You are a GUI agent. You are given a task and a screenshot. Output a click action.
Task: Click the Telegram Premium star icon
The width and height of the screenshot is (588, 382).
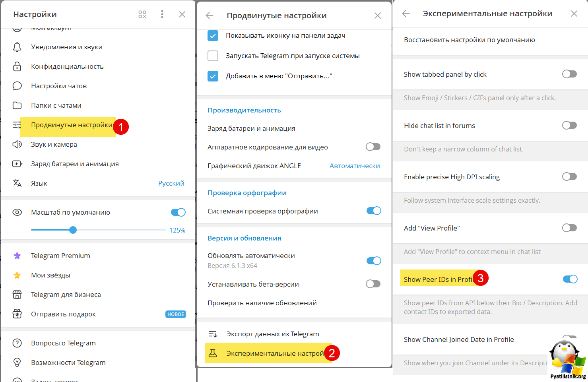pyautogui.click(x=17, y=256)
